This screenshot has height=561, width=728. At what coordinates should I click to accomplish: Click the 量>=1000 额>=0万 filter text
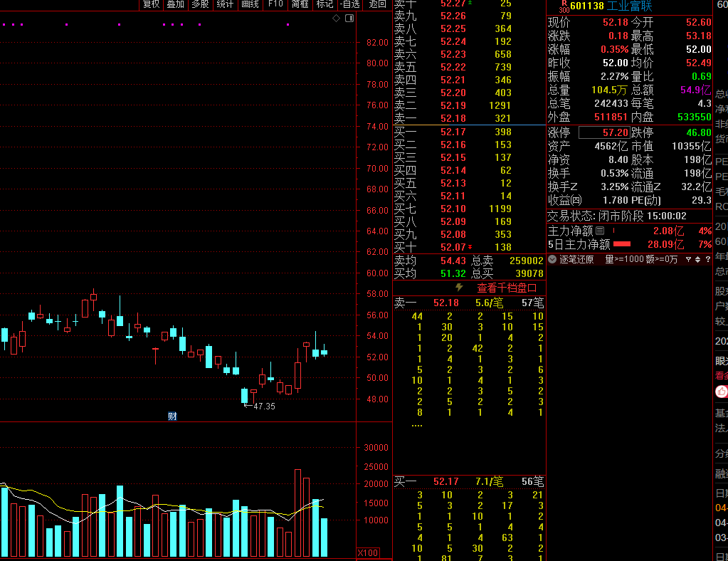[641, 259]
